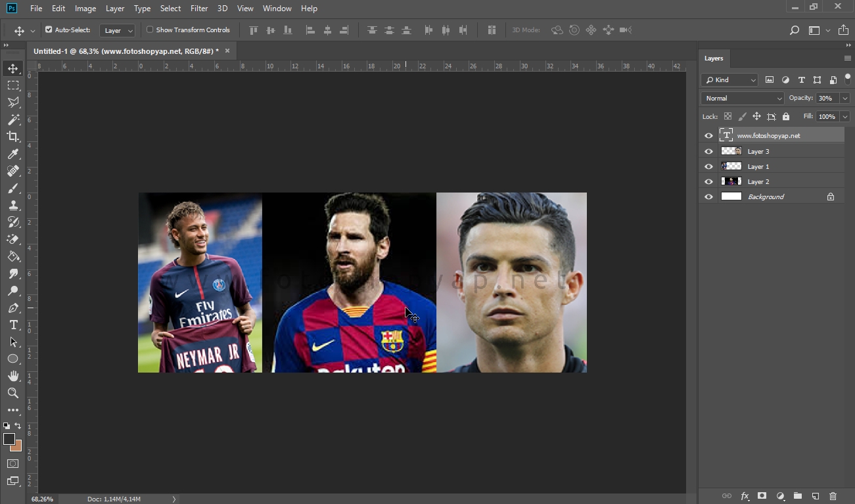Hide Layer 3
This screenshot has height=504, width=855.
click(708, 151)
